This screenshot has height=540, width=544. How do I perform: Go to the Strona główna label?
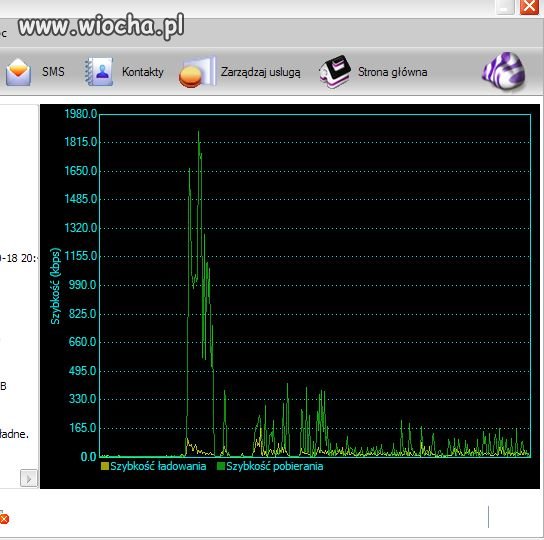(392, 72)
